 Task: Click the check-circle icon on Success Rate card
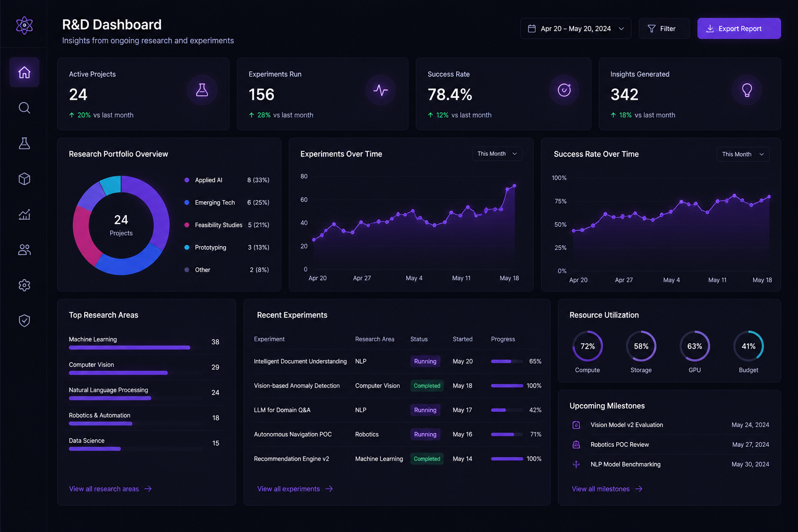[x=564, y=90]
